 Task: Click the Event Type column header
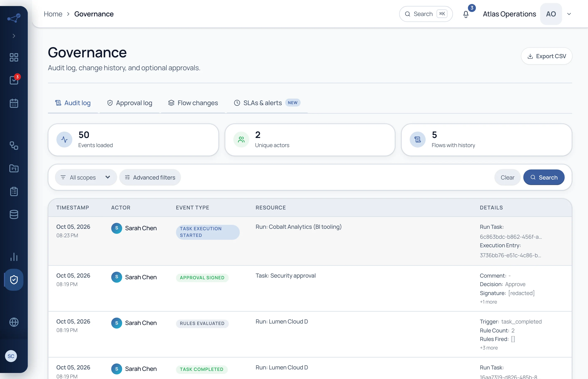(192, 207)
